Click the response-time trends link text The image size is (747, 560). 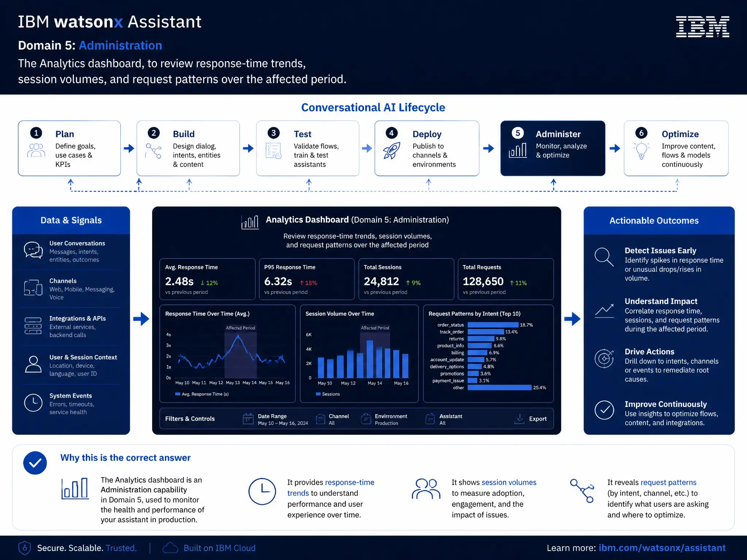[x=331, y=487]
